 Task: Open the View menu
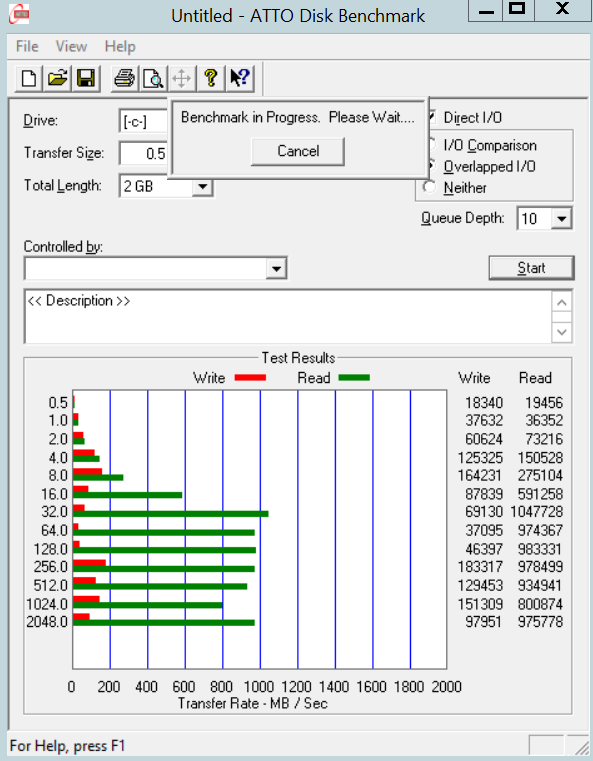71,47
